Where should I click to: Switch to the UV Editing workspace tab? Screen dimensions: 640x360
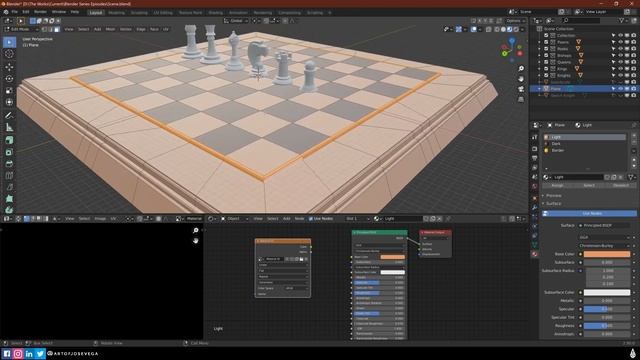click(x=163, y=13)
